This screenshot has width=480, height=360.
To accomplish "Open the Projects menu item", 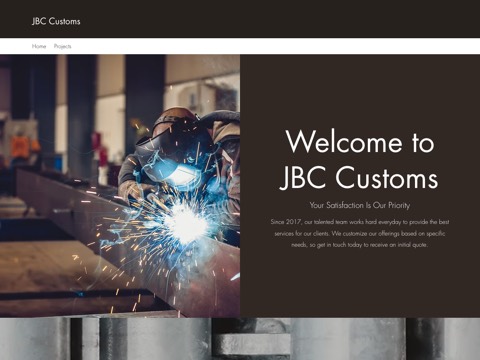I will click(x=63, y=46).
